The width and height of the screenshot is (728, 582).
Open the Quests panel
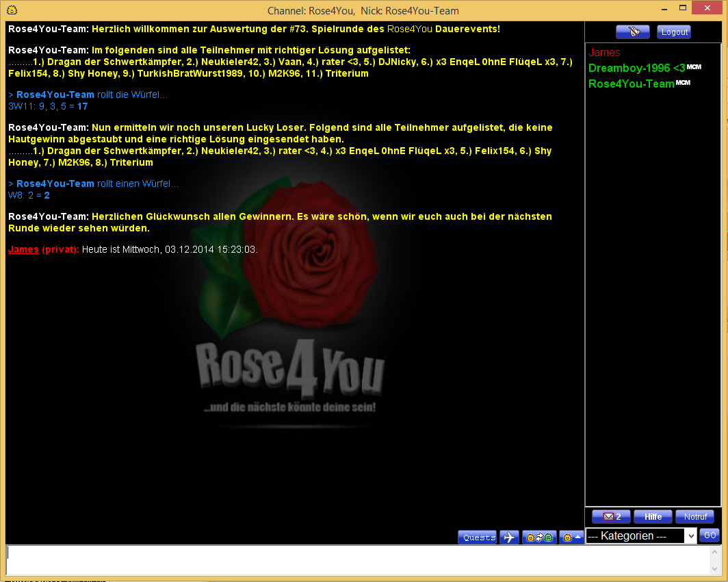[477, 537]
